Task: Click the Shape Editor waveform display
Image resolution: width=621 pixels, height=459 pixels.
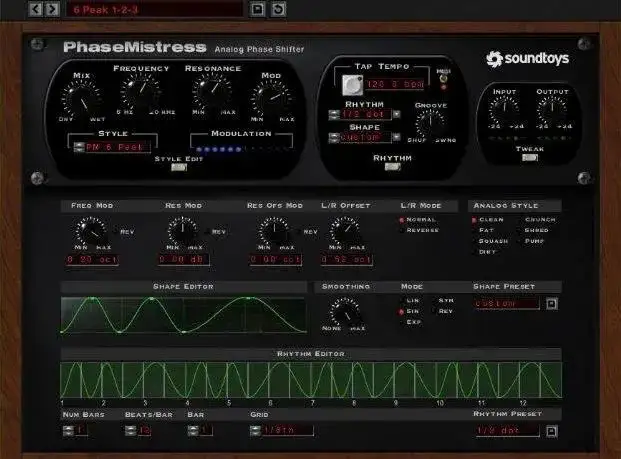Action: tap(183, 315)
